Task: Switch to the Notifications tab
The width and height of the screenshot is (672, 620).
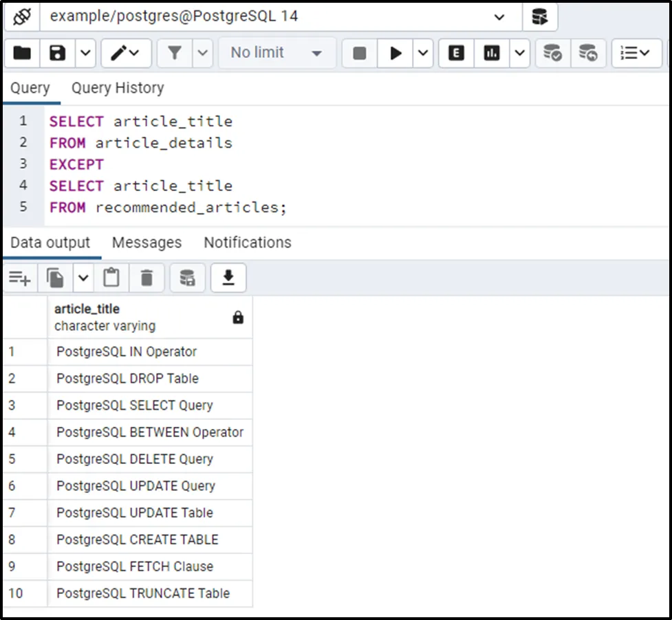Action: pyautogui.click(x=247, y=243)
